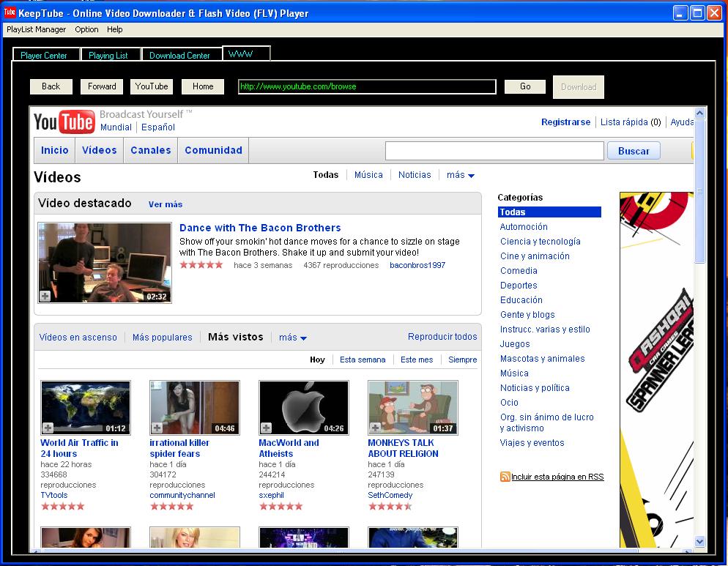Viewport: 728px width, 566px height.
Task: Click star rating of Bacon Brothers video
Action: (x=201, y=265)
